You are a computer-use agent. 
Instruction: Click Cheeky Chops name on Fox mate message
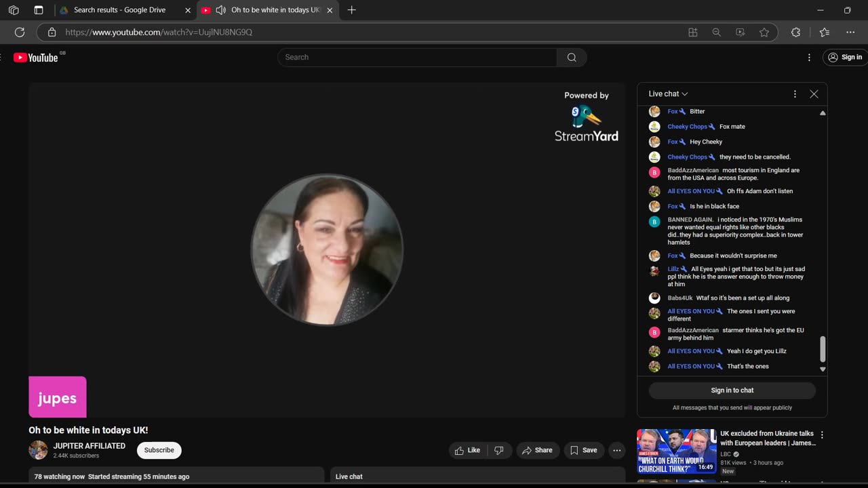pos(687,127)
